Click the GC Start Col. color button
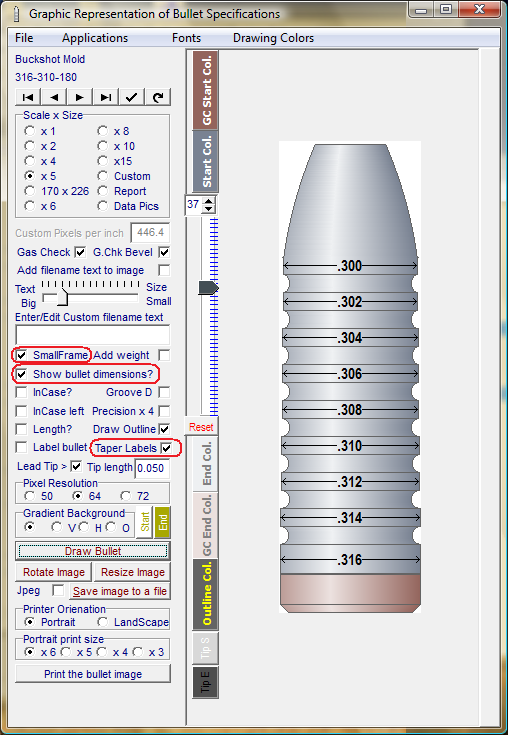 [x=205, y=90]
